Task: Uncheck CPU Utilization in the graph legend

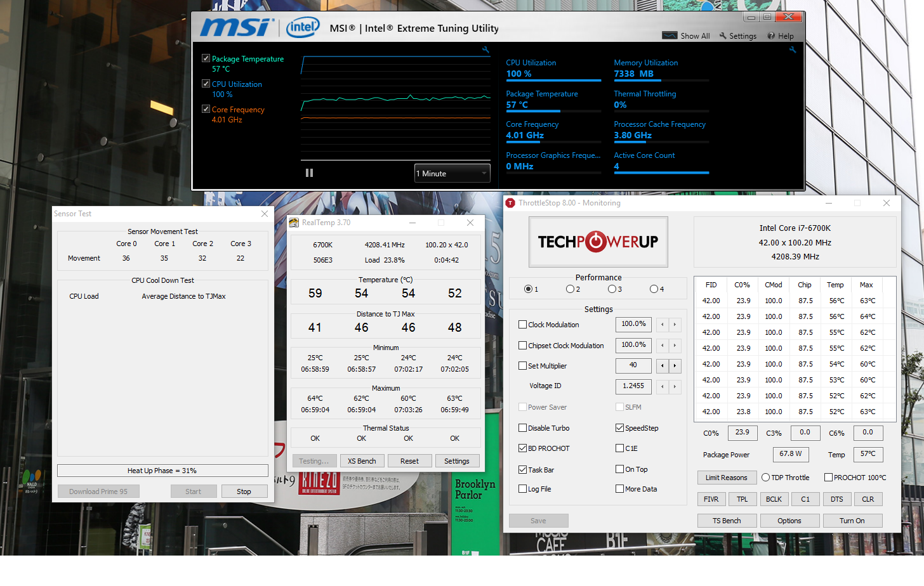Action: 206,84
